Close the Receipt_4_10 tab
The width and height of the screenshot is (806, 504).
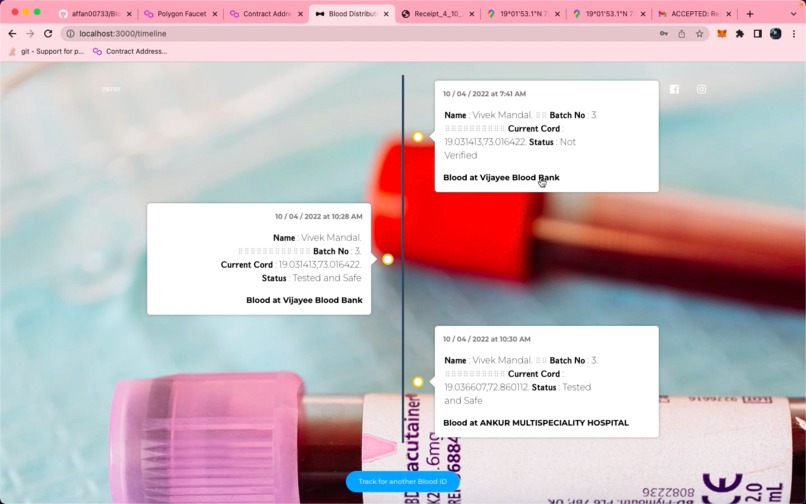click(x=472, y=14)
